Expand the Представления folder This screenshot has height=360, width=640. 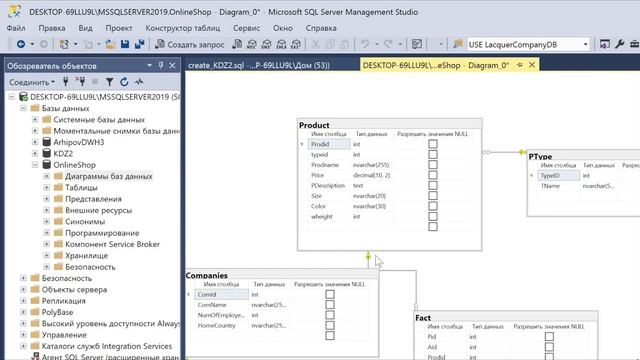coord(47,199)
